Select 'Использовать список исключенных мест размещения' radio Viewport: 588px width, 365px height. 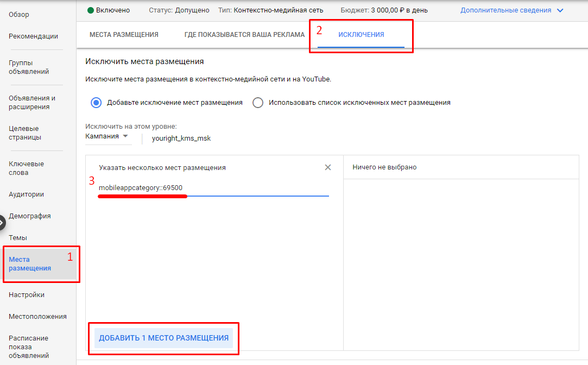[x=258, y=103]
